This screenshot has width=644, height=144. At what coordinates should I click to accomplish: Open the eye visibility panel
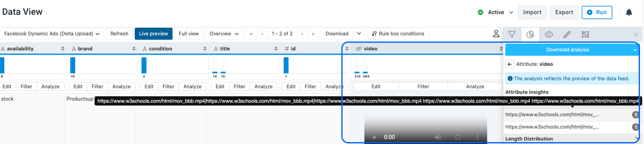(x=549, y=34)
